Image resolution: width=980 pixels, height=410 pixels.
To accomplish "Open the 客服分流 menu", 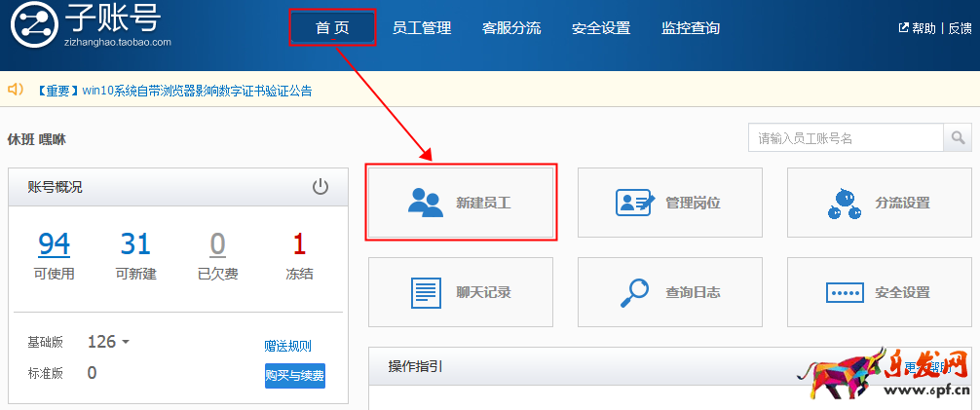I will tap(510, 28).
